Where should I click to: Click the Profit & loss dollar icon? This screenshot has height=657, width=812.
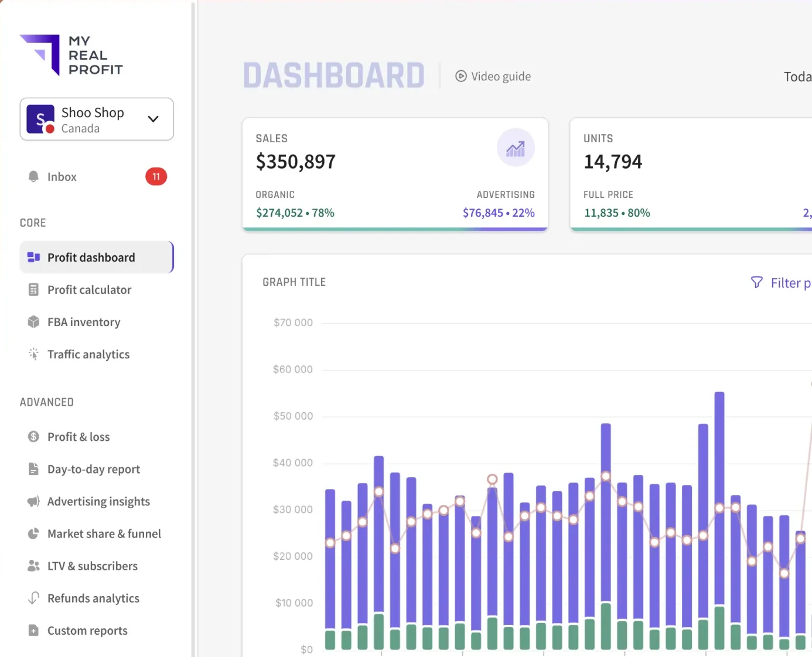(33, 436)
